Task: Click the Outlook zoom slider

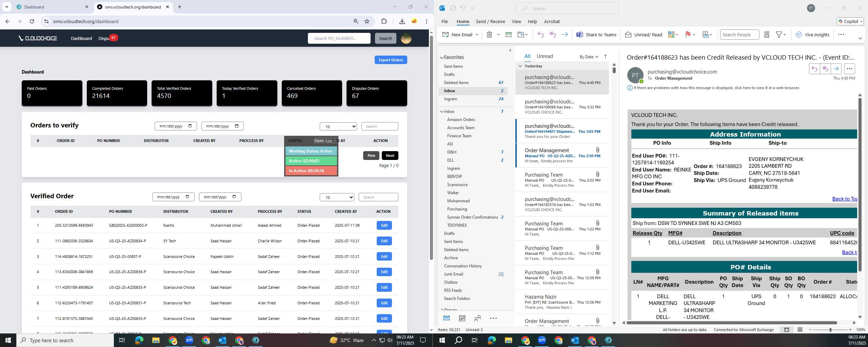Action: pos(830,330)
